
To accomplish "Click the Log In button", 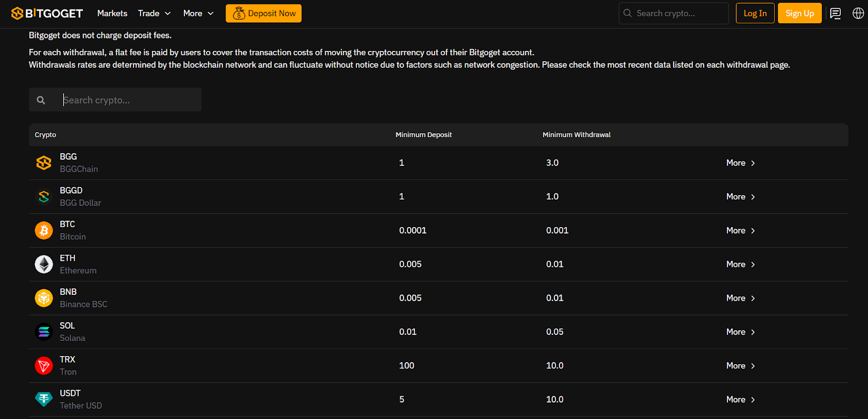I will tap(755, 14).
